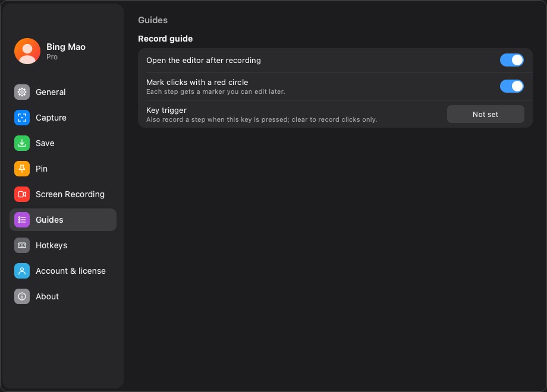Click the 'Open the editor after recording' label
547x392 pixels.
coord(203,60)
